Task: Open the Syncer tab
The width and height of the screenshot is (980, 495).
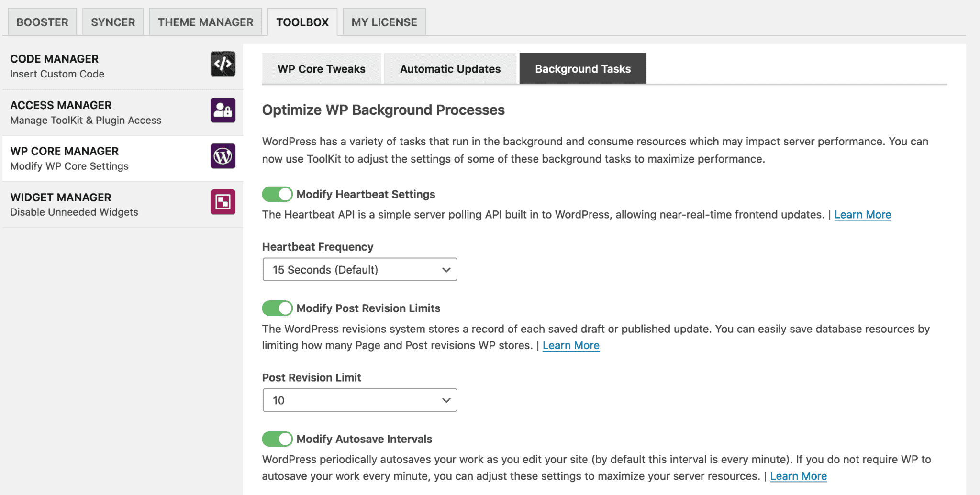Action: tap(113, 22)
